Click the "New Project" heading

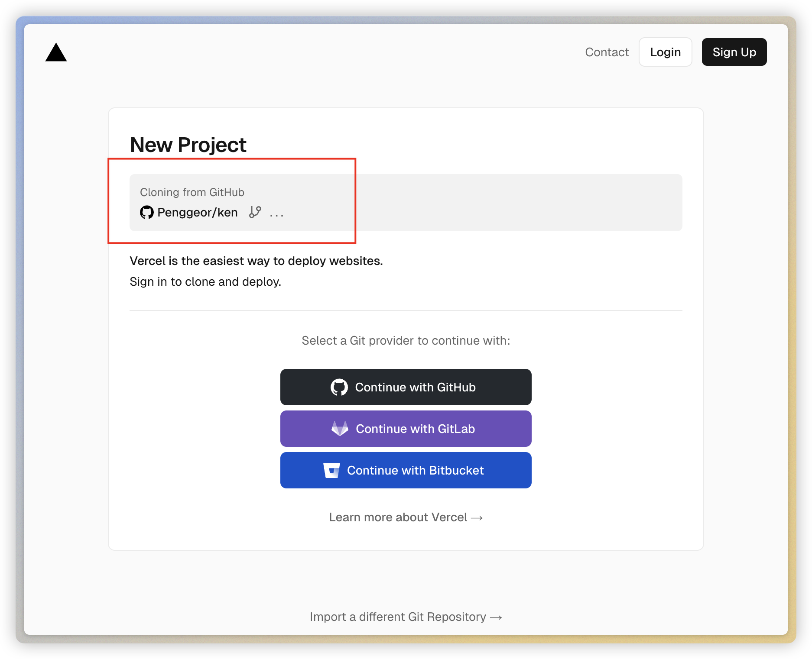click(188, 145)
